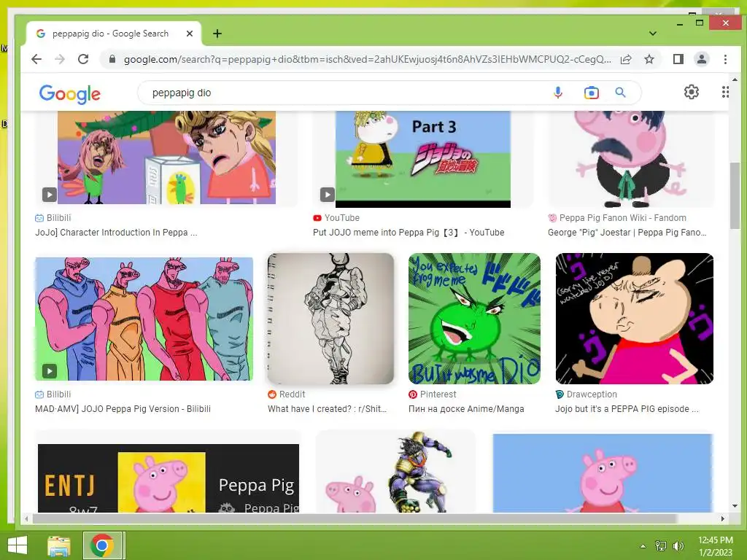The height and width of the screenshot is (560, 747).
Task: Show hidden system tray icons
Action: tap(643, 546)
